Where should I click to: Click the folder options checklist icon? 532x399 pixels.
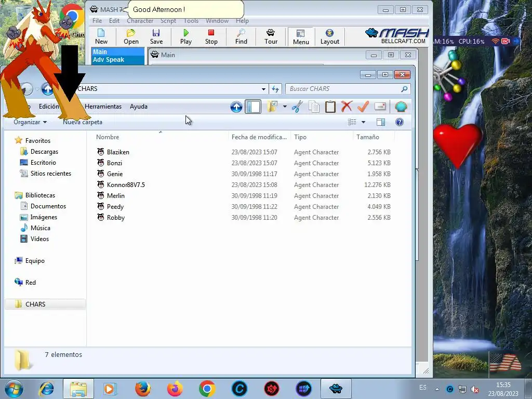coord(272,107)
